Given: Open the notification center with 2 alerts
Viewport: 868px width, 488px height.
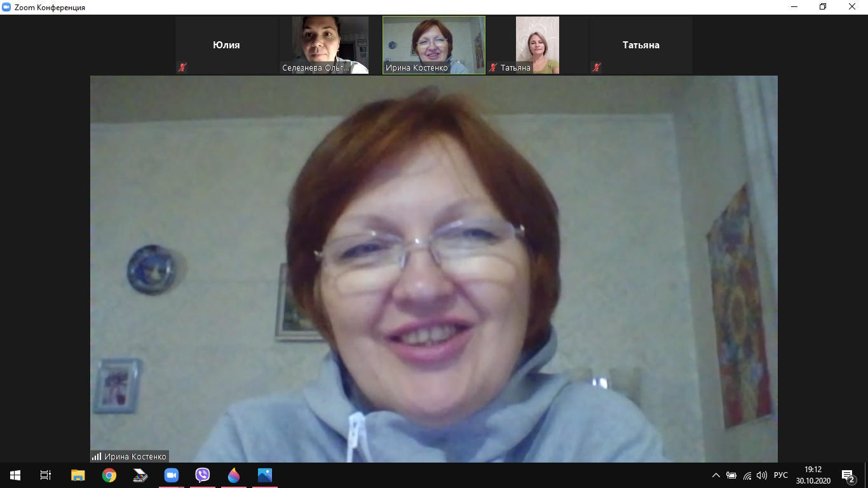Looking at the screenshot, I should (x=848, y=475).
